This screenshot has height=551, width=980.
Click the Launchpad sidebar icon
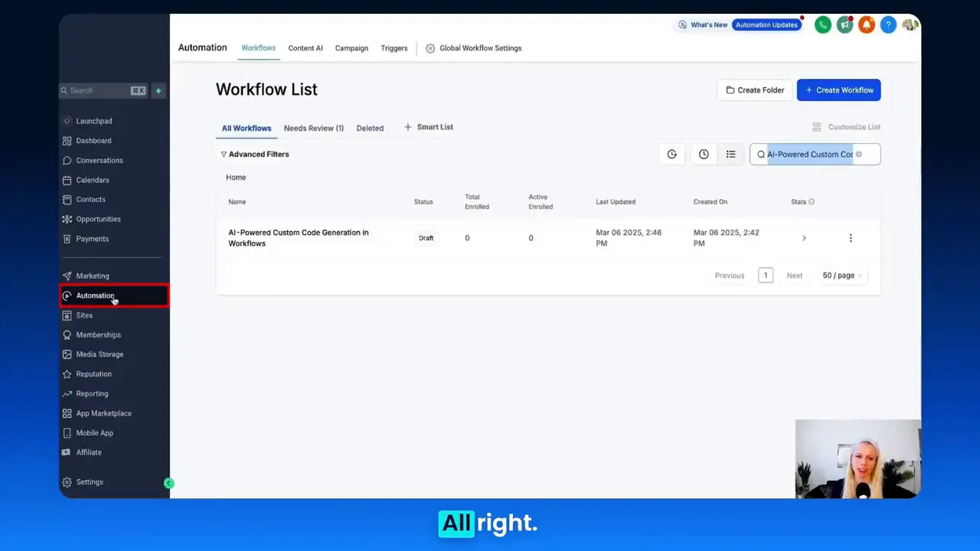tap(67, 121)
